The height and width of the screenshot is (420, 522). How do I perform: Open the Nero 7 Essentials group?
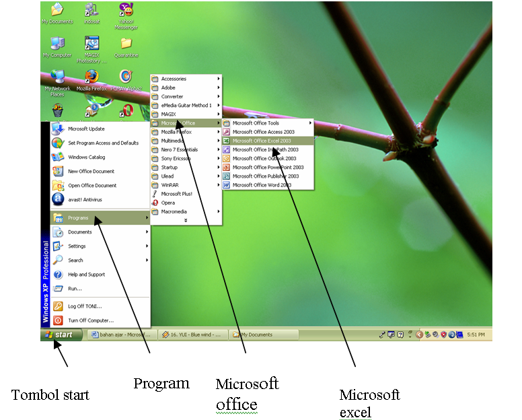(186, 149)
